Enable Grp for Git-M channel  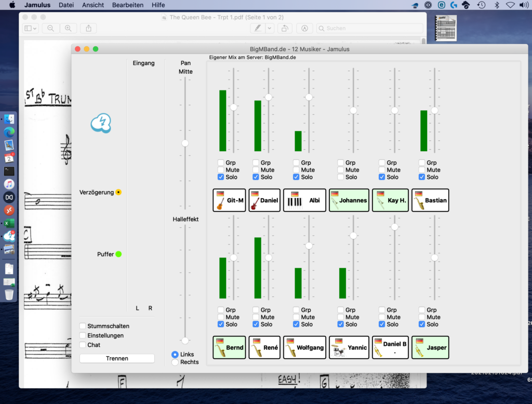coord(221,163)
